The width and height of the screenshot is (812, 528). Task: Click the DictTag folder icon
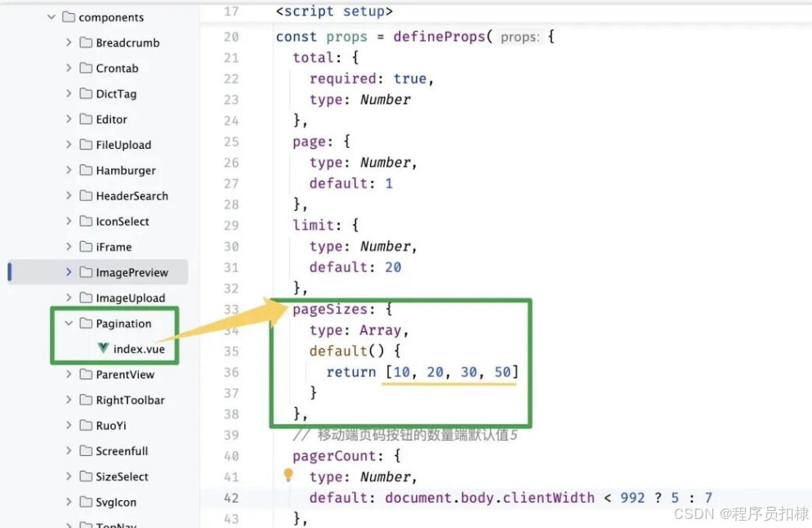tap(86, 93)
